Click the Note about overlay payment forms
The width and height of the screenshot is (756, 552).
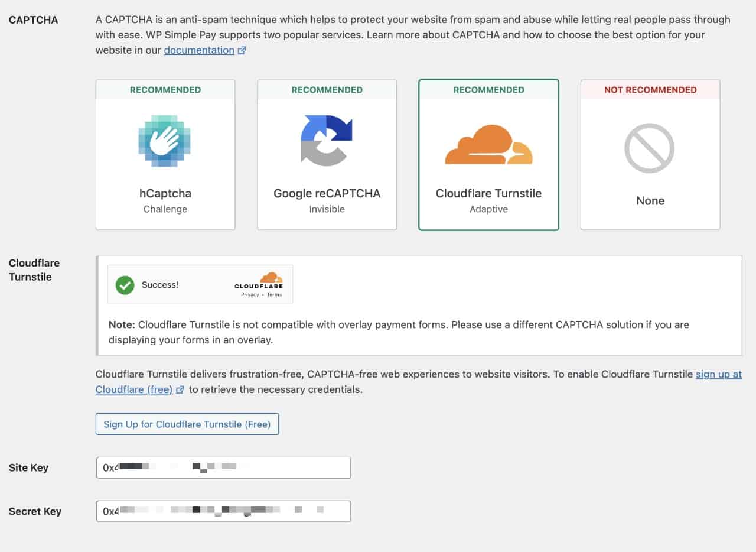(399, 332)
